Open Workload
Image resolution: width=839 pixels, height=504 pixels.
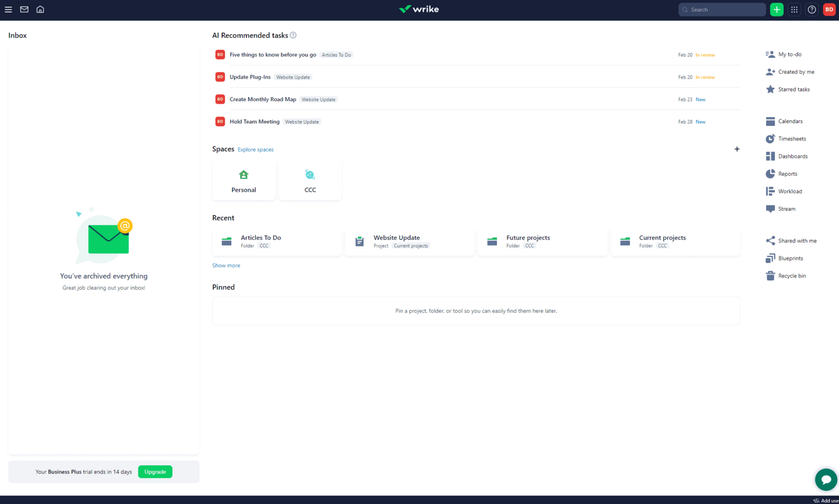coord(784,191)
